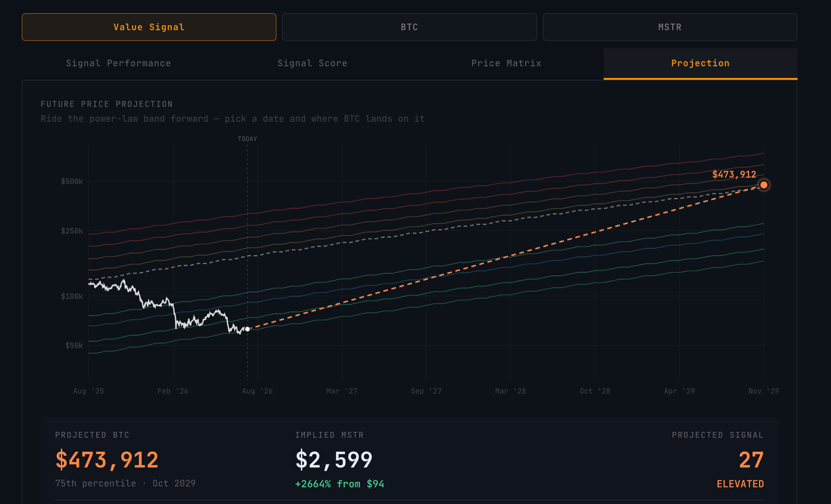Click the $50k y-axis label
Image resolution: width=831 pixels, height=504 pixels.
click(74, 345)
